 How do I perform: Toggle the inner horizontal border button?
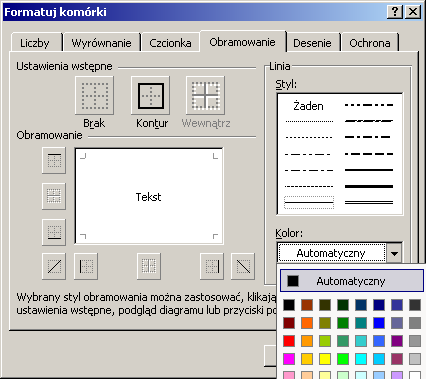(x=54, y=196)
